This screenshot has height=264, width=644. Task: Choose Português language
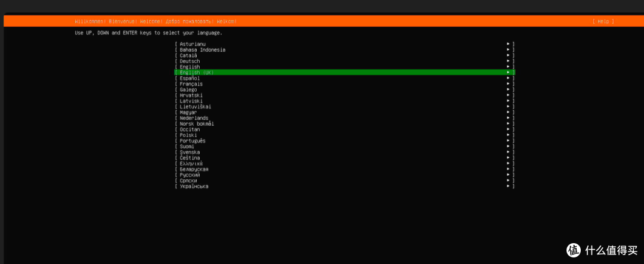point(345,141)
